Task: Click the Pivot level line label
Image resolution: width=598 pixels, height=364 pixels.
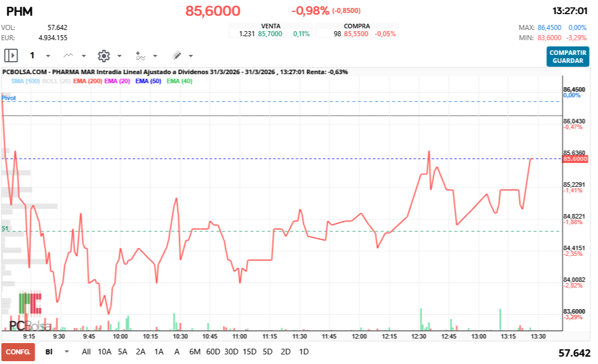Action: point(8,98)
